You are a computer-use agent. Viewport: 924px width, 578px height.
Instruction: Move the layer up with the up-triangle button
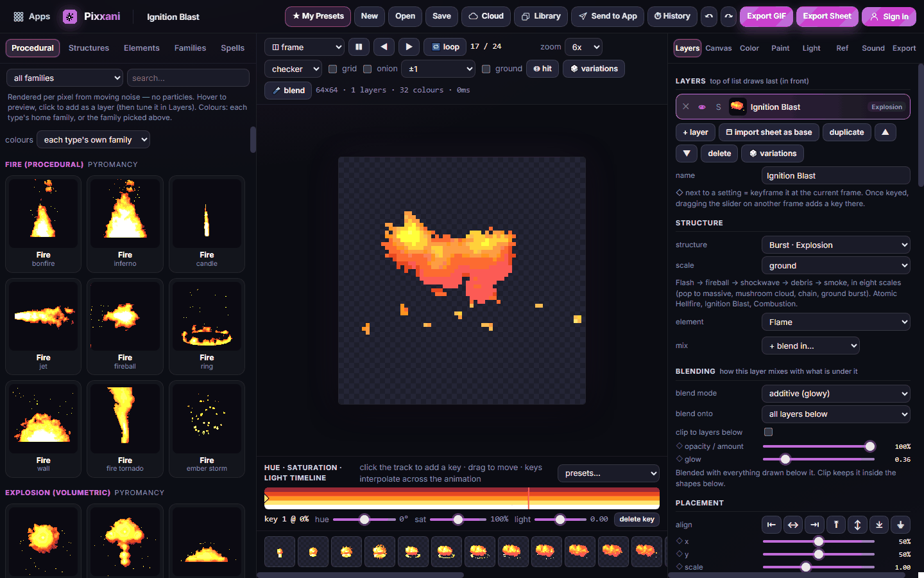pos(886,132)
